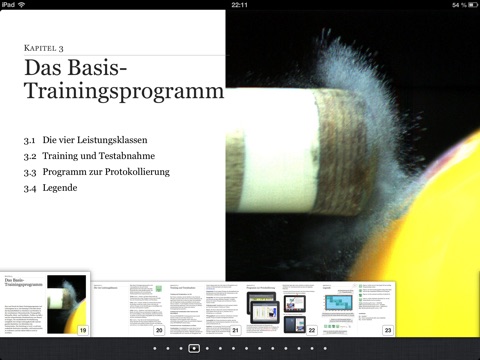This screenshot has height=360, width=480.
Task: Jump to the dot right after the highlighted chapter
Action: pyautogui.click(x=207, y=349)
